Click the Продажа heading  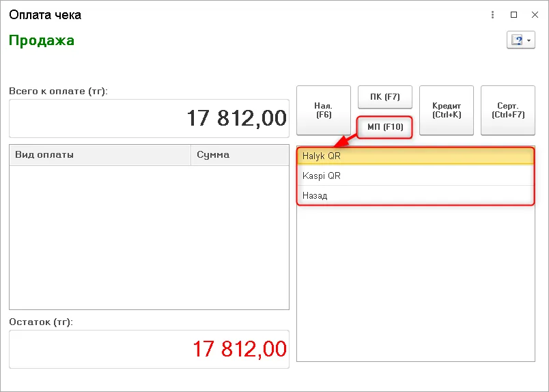pyautogui.click(x=42, y=41)
